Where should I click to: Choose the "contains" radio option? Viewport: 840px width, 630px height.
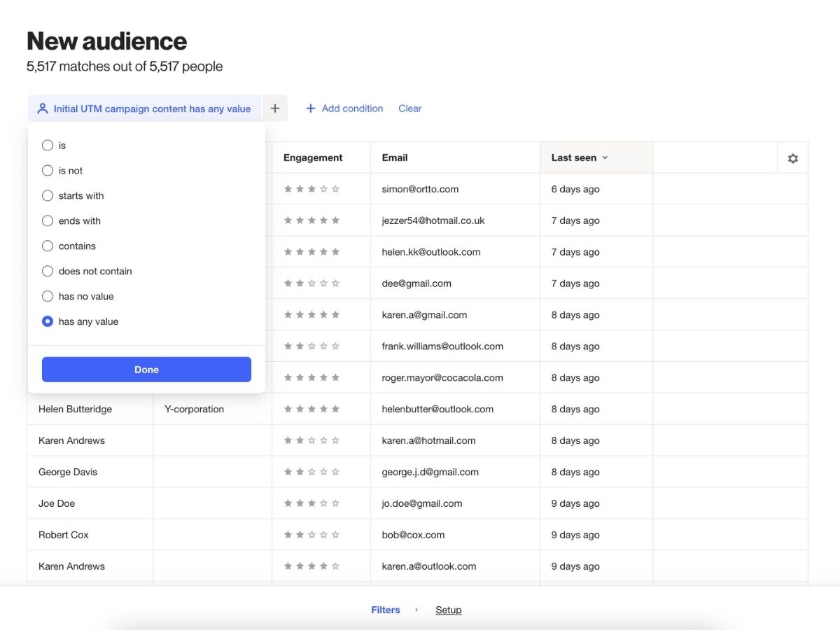pos(48,246)
